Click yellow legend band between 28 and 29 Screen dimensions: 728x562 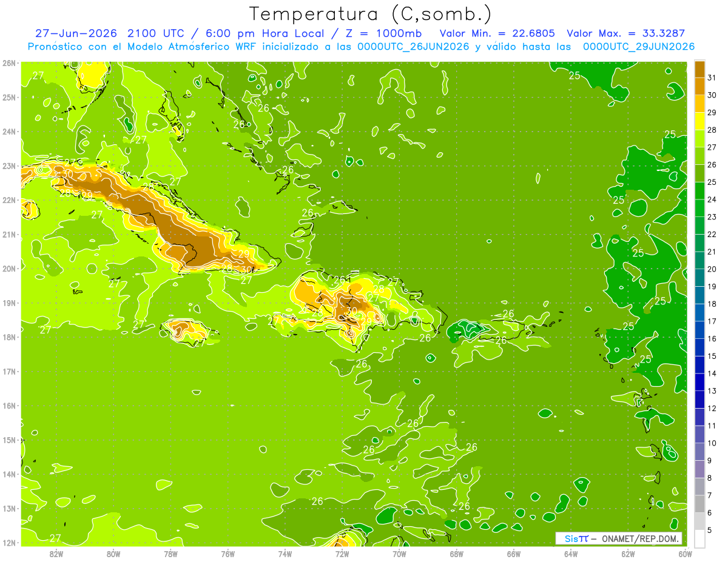click(x=699, y=121)
